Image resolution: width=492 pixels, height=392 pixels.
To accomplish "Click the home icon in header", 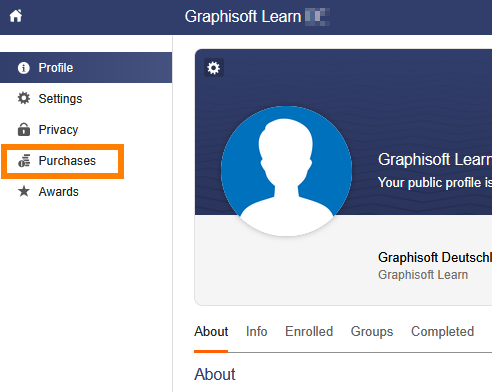I will tap(16, 16).
